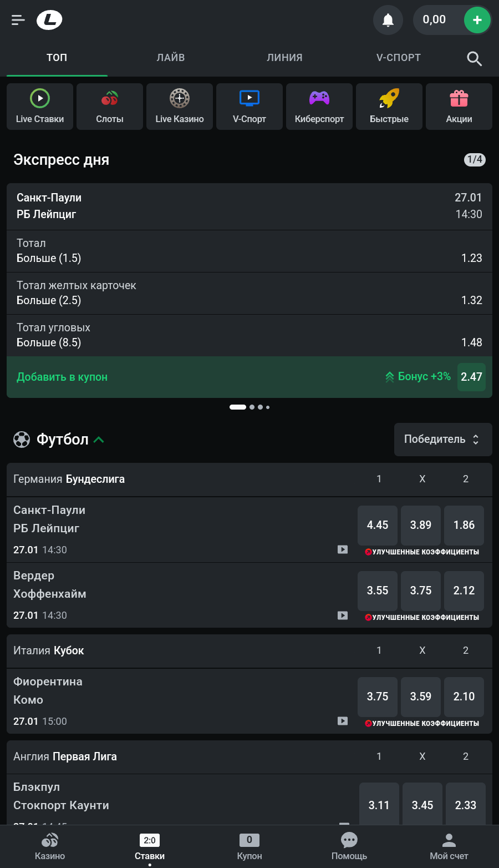Open notifications bell
This screenshot has width=499, height=868.
point(388,21)
